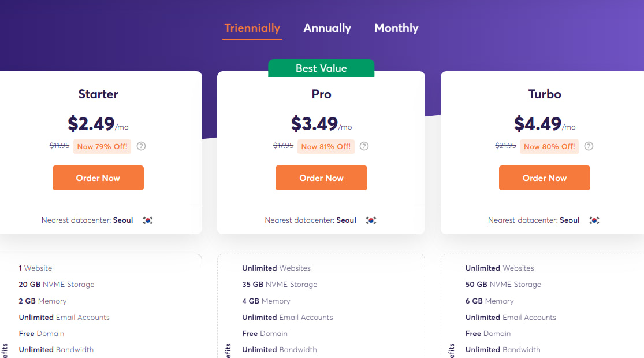Order the Starter plan now

coord(98,178)
